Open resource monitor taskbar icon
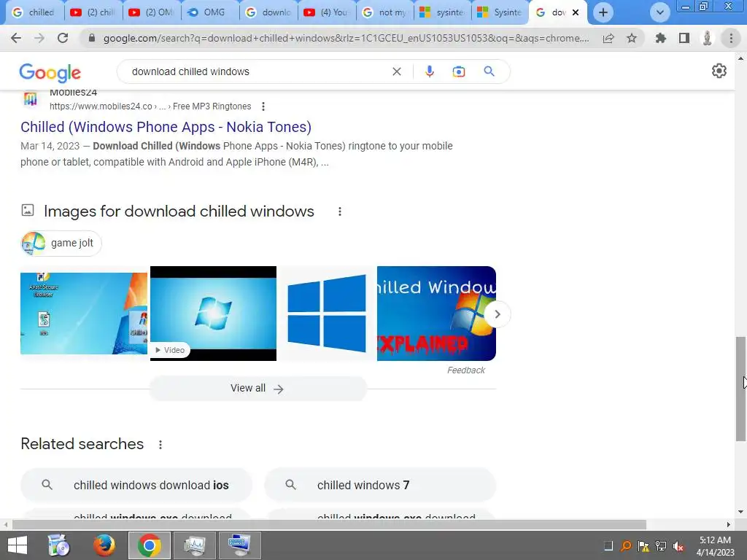This screenshot has height=560, width=747. [x=194, y=545]
